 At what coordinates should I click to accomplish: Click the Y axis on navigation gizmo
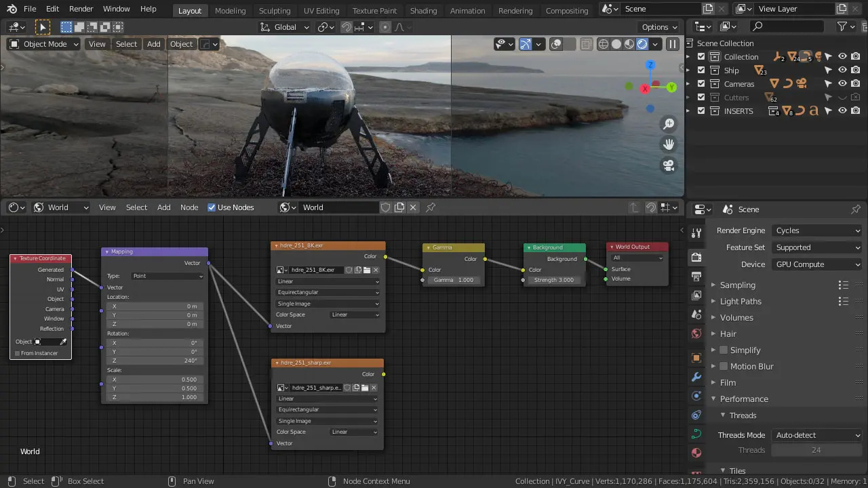(671, 87)
